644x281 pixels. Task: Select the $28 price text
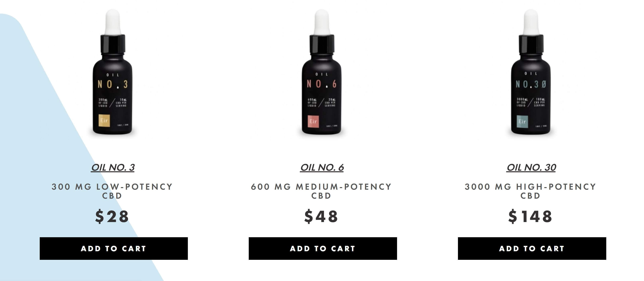[x=112, y=216]
